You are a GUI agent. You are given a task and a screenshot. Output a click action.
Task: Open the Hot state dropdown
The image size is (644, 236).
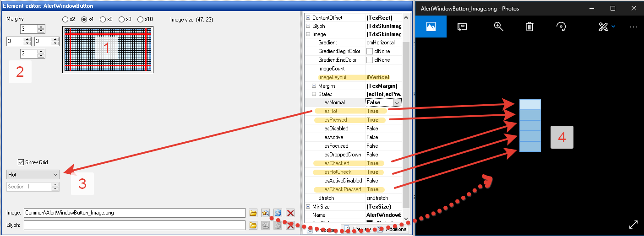point(33,174)
